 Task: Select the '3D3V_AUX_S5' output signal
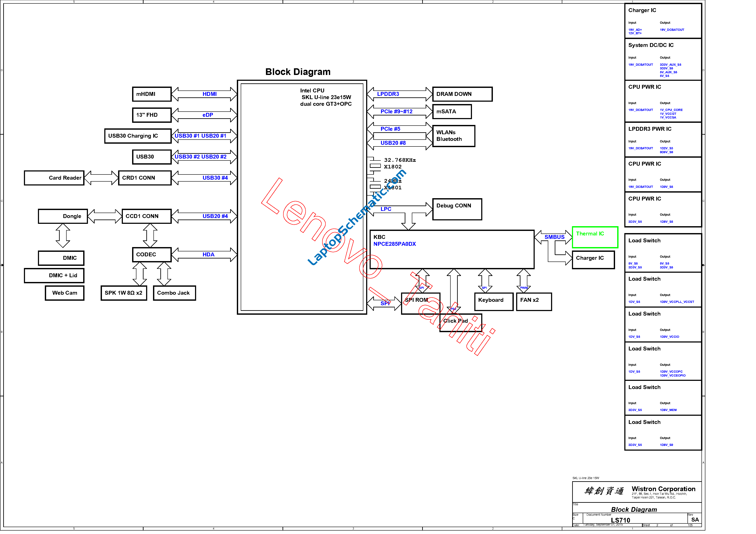(670, 65)
